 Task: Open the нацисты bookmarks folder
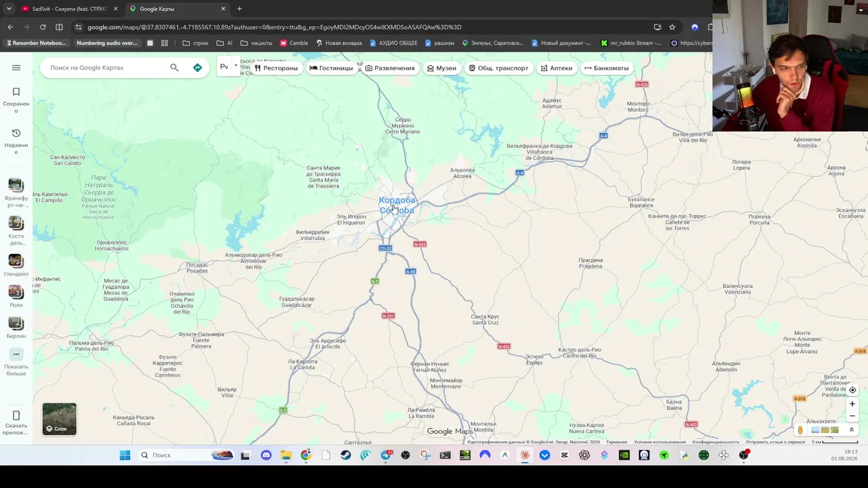click(256, 43)
